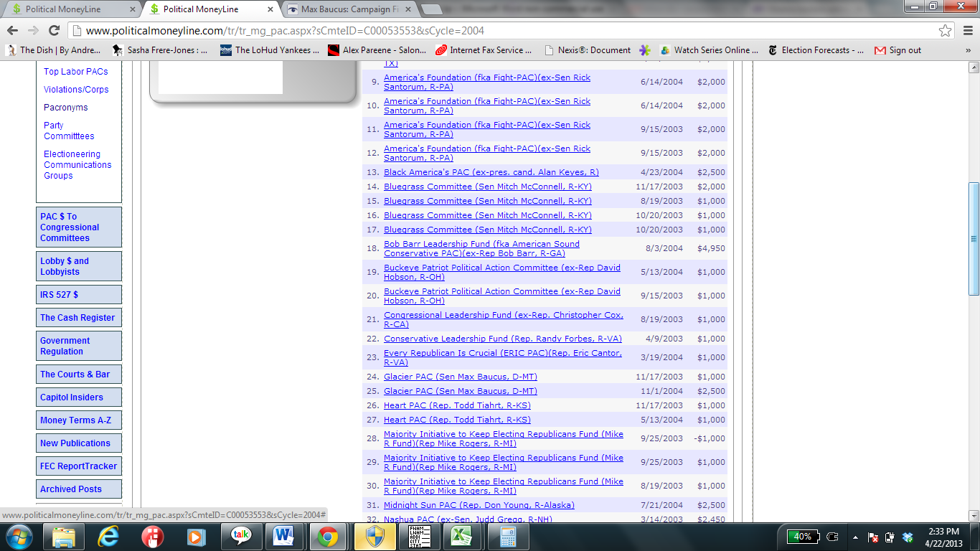Close the first Political MoneyLine tab
Screen dimensions: 980x551
click(133, 10)
